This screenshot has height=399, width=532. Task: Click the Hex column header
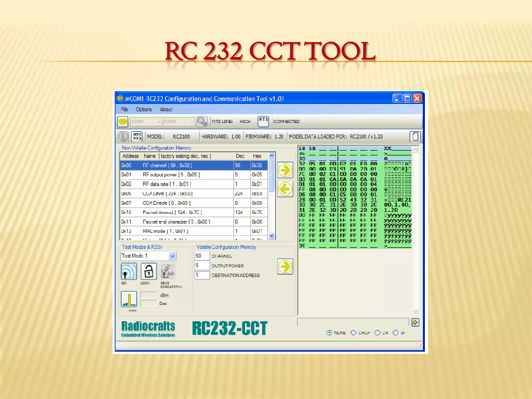click(x=259, y=156)
